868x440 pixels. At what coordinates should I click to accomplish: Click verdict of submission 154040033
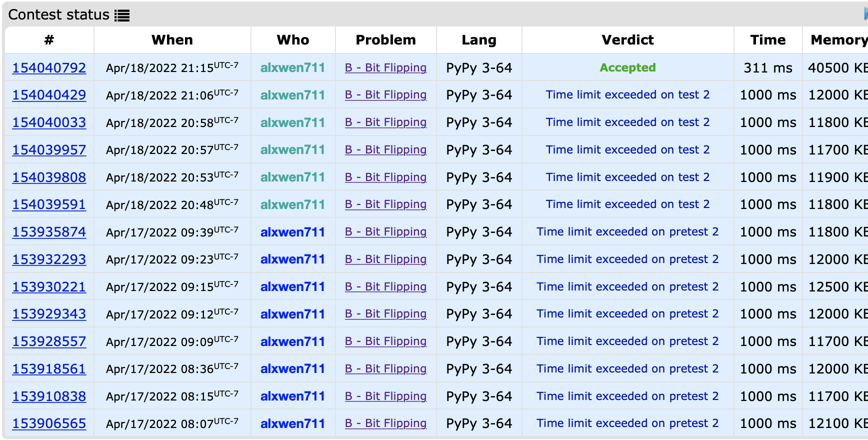tap(627, 122)
